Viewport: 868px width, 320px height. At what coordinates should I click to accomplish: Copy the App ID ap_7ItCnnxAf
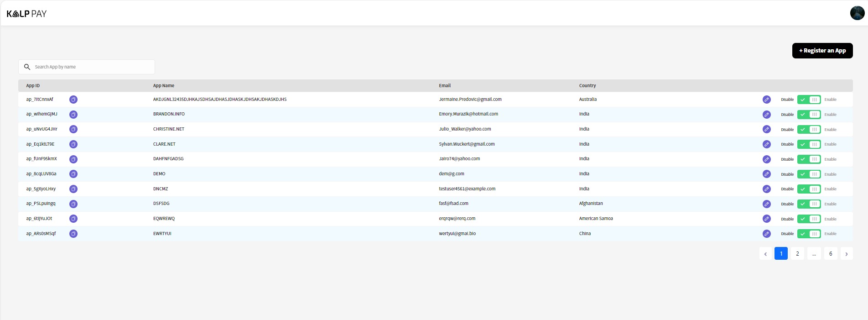click(73, 100)
